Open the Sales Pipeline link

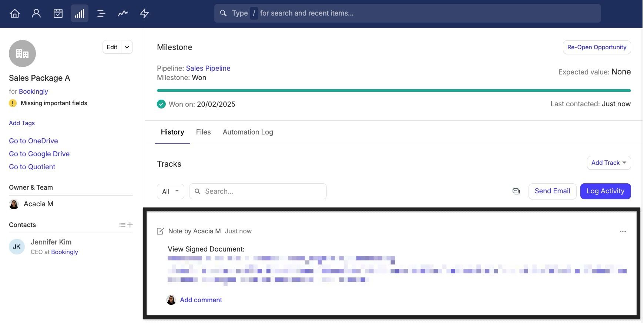(x=208, y=68)
